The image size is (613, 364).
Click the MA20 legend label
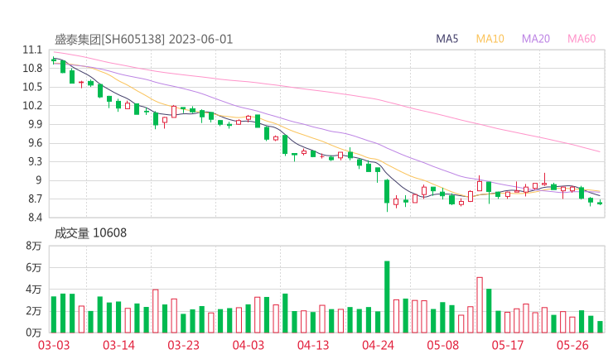tap(536, 39)
